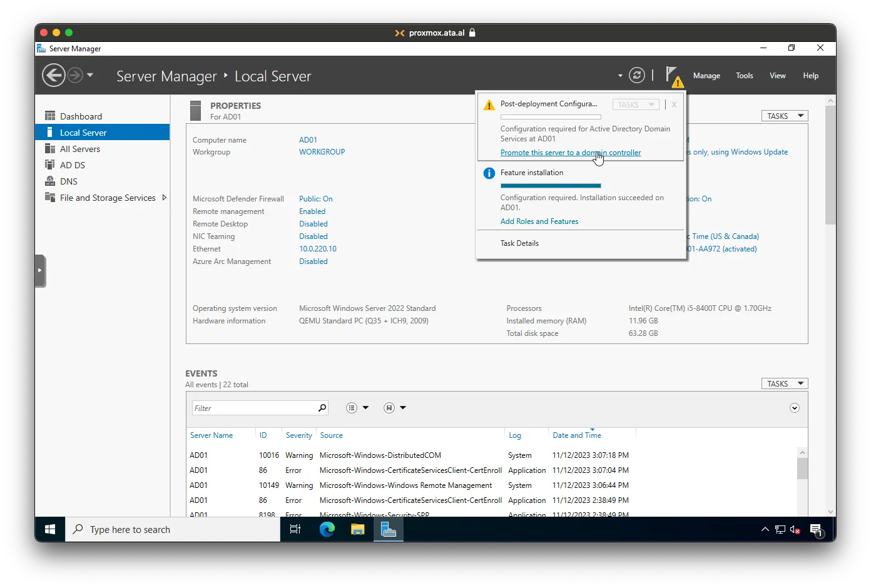Click NIC Teaming Disabled link

[313, 236]
